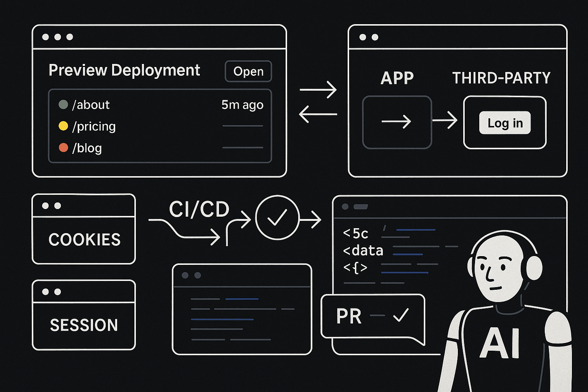Click the AI text on robot's chest
588x392 pixels.
(x=500, y=344)
